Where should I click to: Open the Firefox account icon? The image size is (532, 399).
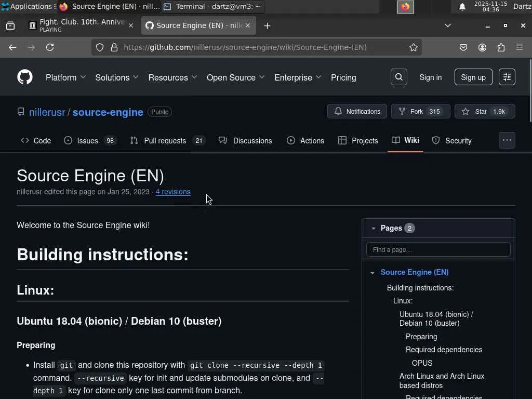[x=482, y=47]
